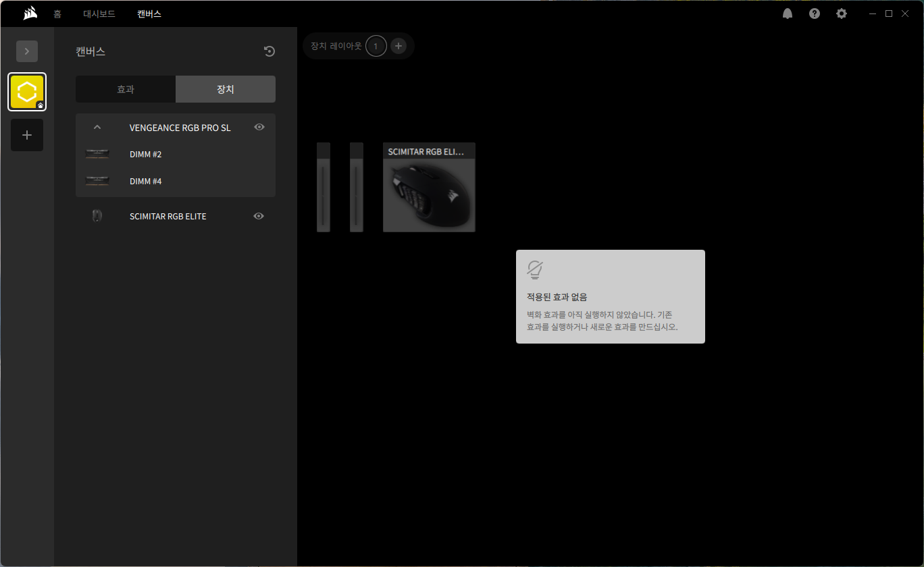Click the DIMM #4 memory icon
Viewport: 924px width, 567px height.
[x=97, y=181]
